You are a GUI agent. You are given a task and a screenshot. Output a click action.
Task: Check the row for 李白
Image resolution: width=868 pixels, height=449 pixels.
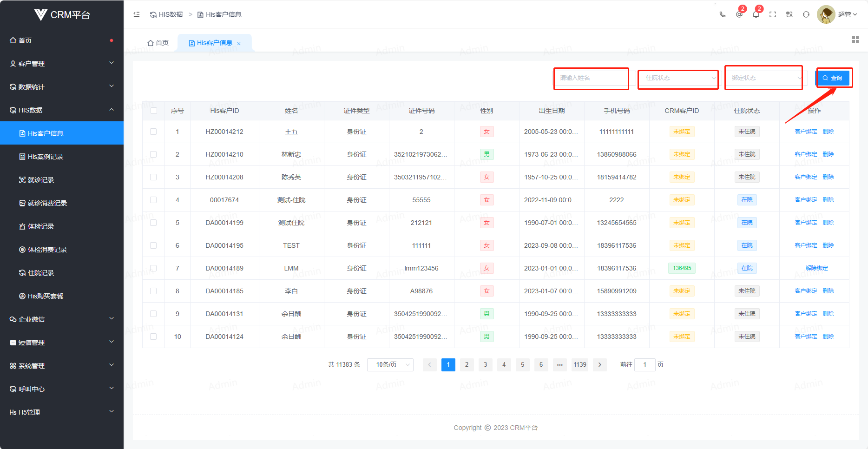153,291
